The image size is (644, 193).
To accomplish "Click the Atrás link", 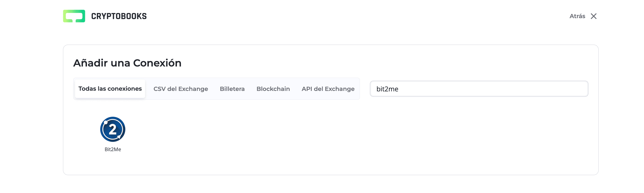I will (x=577, y=16).
